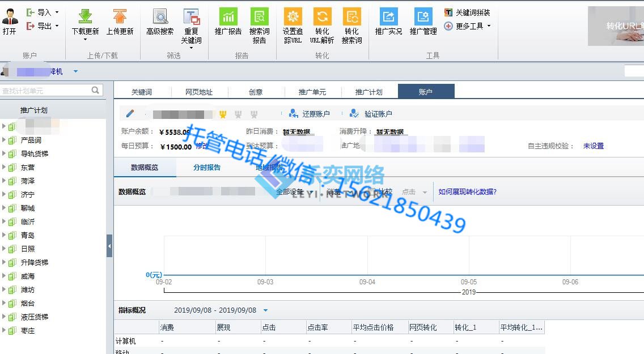Screen dimensions: 644x354
Task: Click 重复关键词 duplicate keywords icon
Action: click(192, 16)
